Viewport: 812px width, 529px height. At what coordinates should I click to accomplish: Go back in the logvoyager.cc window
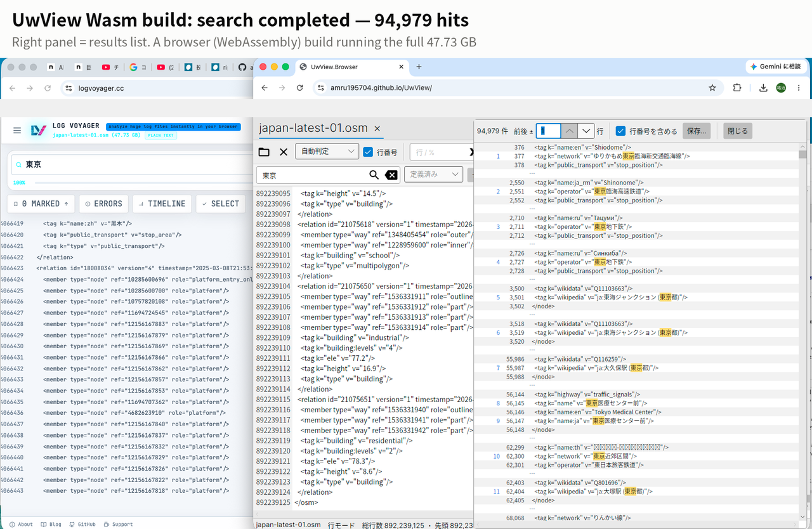pos(12,88)
